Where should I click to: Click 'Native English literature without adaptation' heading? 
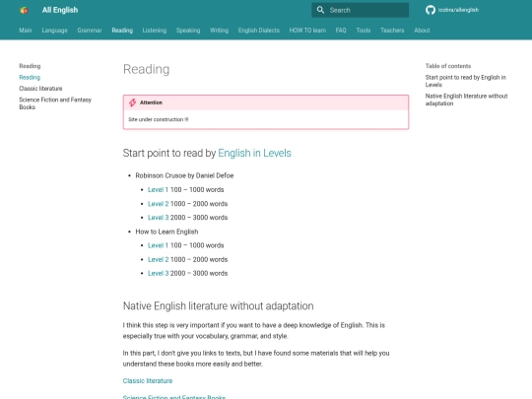218,306
